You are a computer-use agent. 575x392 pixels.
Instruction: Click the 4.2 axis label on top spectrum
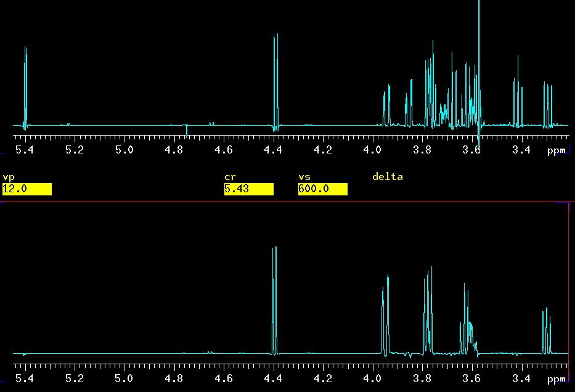pos(323,150)
